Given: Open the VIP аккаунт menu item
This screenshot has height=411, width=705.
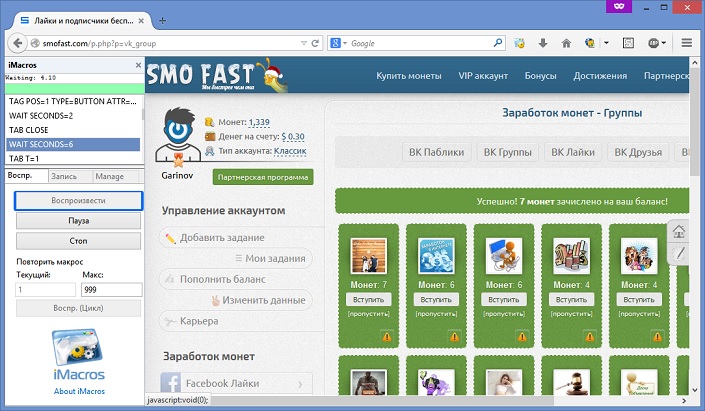Looking at the screenshot, I should point(483,76).
